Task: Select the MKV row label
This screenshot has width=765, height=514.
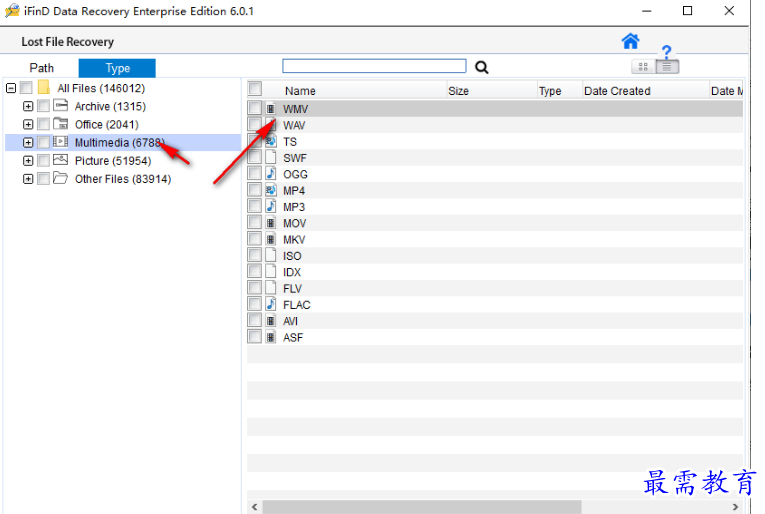Action: [294, 239]
